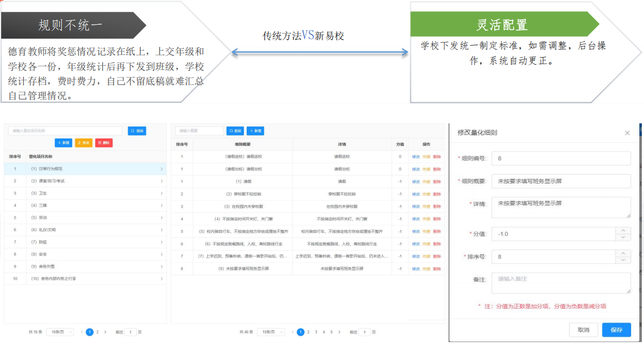The image size is (644, 348).
Task: Open the 10条/页 dropdown in left panel
Action: [60, 332]
